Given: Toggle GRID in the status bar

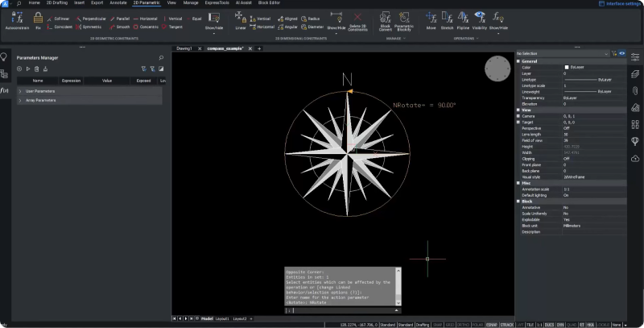Looking at the screenshot, I should point(452,324).
